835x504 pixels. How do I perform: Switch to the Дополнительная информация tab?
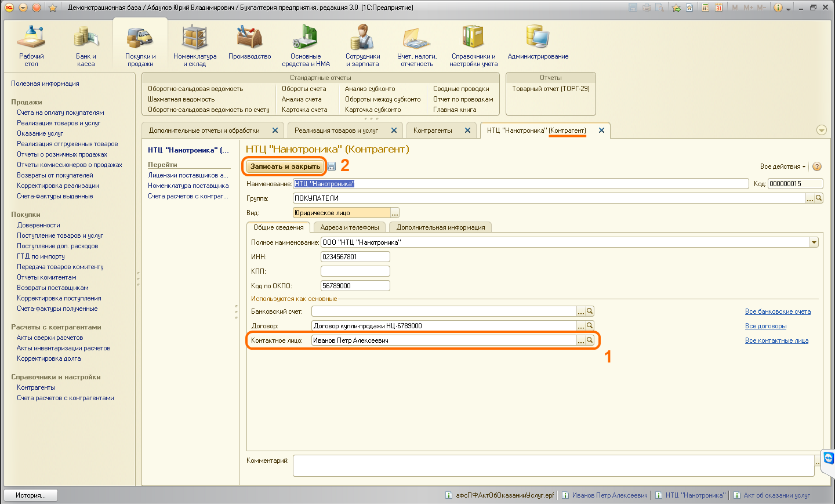441,227
